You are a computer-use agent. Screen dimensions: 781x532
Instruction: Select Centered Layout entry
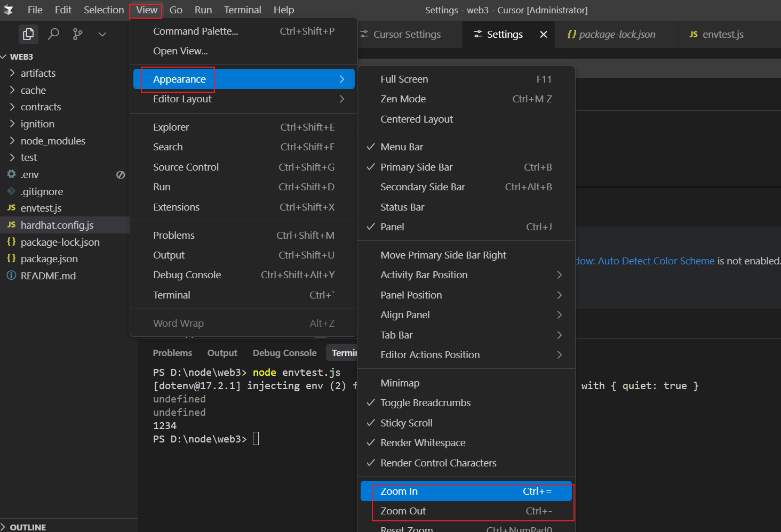(x=466, y=119)
